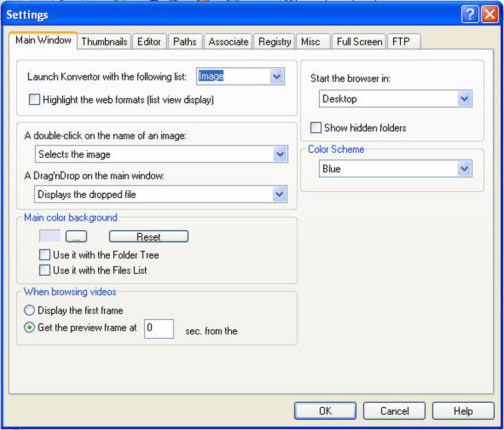
Task: Switch to the Thumbnails tab
Action: 104,42
